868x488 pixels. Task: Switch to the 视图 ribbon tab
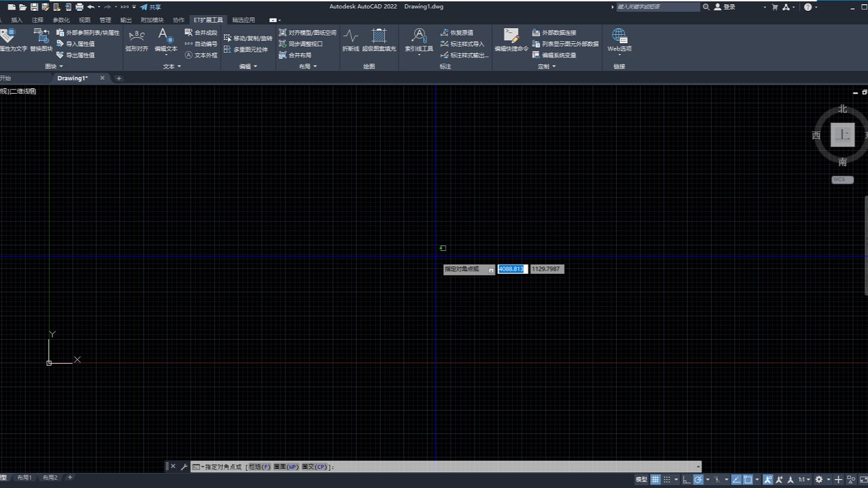coord(84,20)
